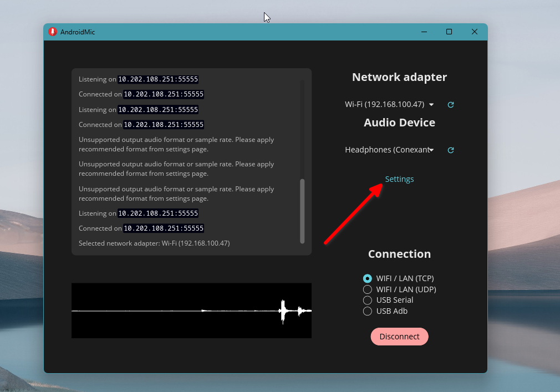
Task: Click the first 'Listening on 10.202.108.251:55555' log entry
Action: 138,79
